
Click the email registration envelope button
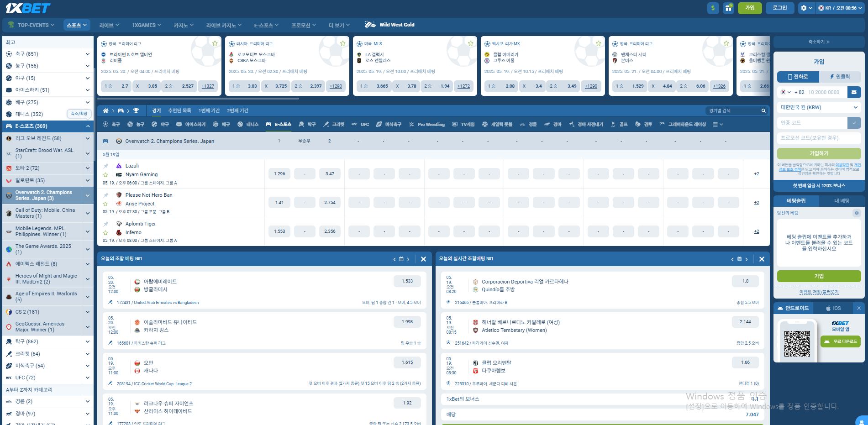coord(854,92)
